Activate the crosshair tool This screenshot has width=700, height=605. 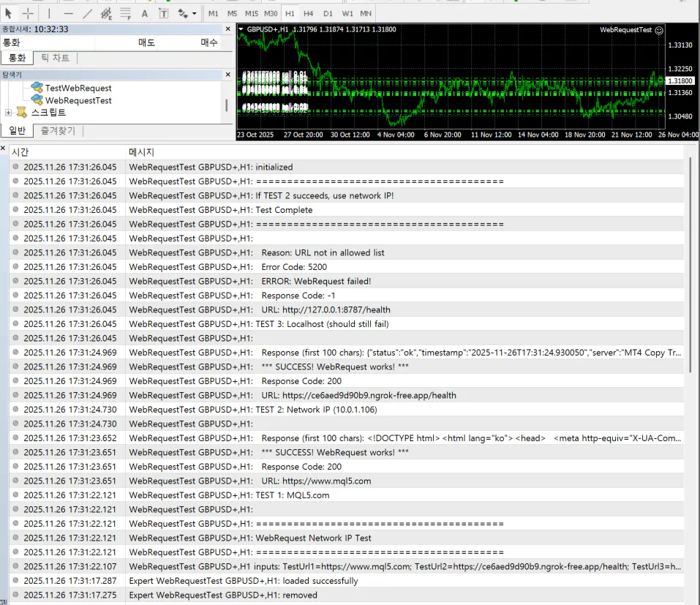point(28,13)
